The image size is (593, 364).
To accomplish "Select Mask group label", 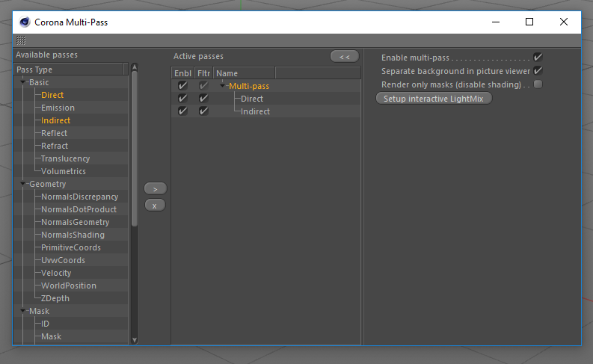I will coord(40,311).
